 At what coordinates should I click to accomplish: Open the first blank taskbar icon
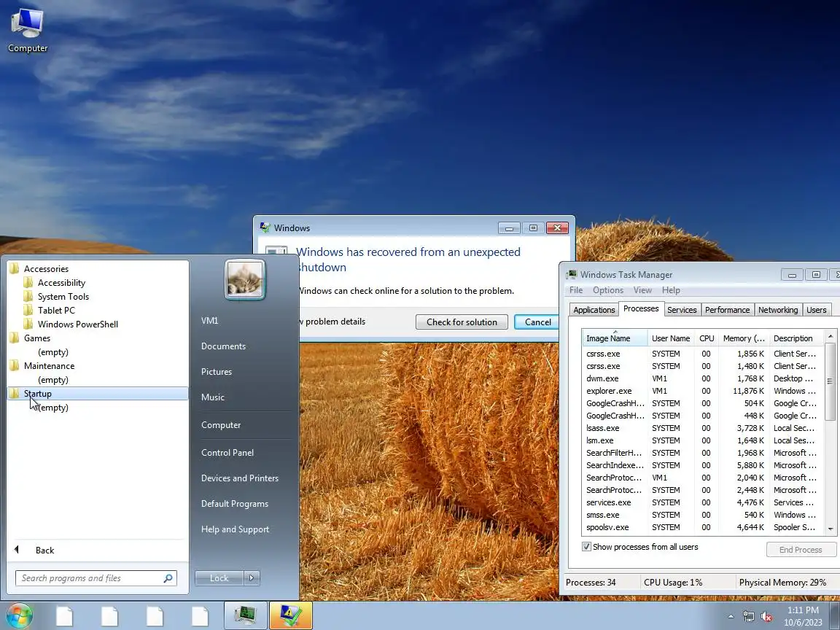click(x=64, y=616)
